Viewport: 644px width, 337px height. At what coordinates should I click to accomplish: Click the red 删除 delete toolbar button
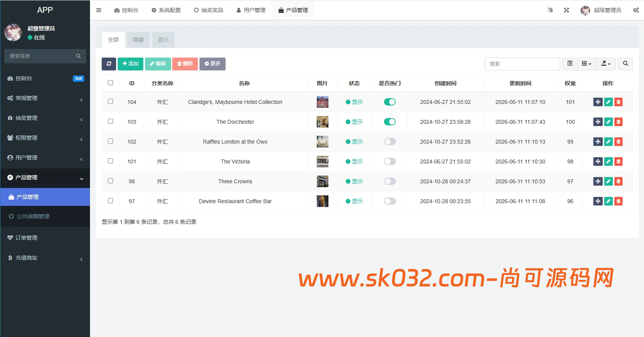(x=185, y=64)
